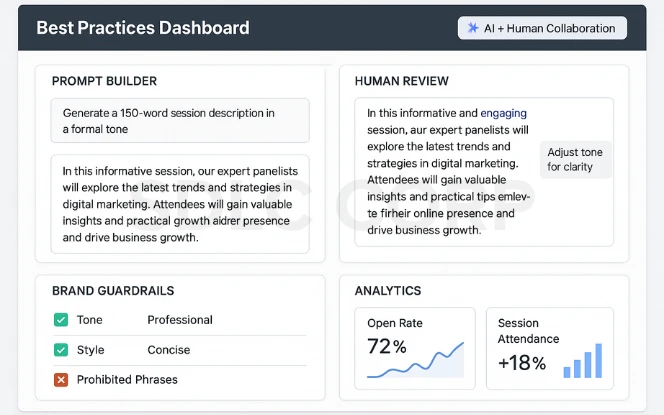Viewport: 664px width, 415px height.
Task: Click the Adjust tone for clarity suggestion
Action: coord(575,159)
